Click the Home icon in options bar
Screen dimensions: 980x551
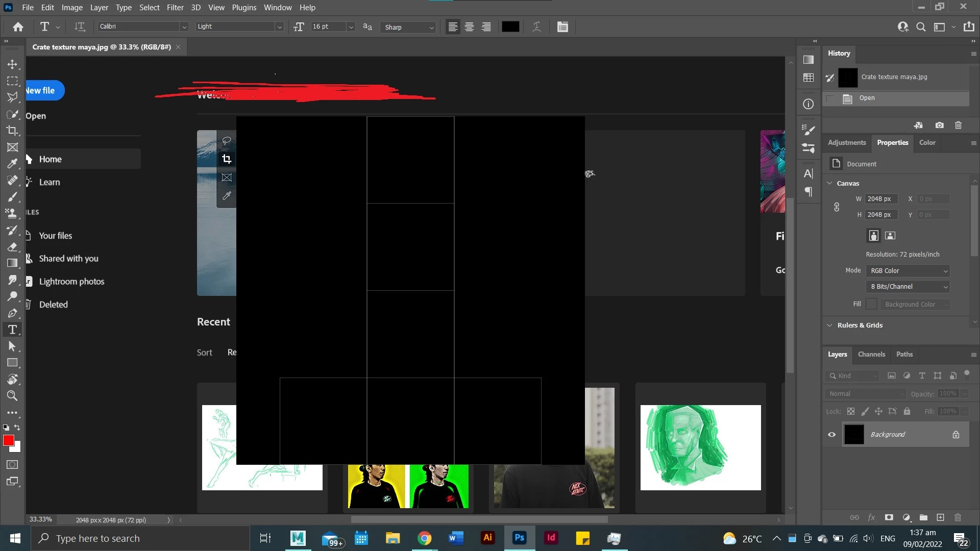18,27
